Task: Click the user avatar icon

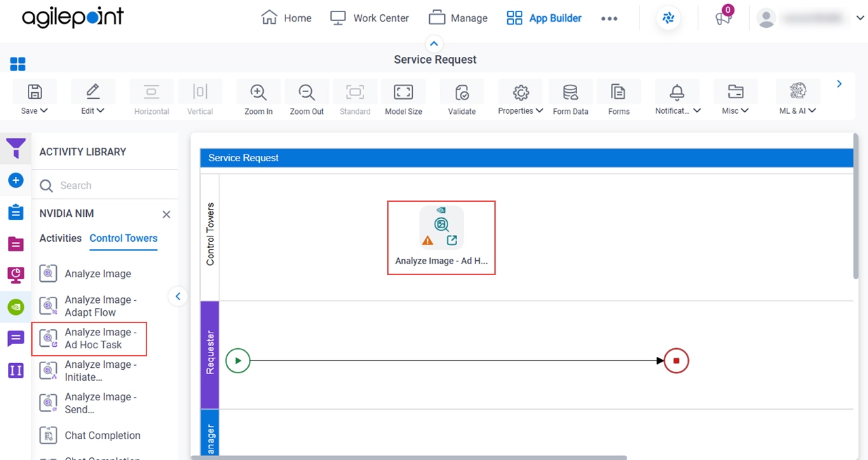Action: [x=766, y=19]
